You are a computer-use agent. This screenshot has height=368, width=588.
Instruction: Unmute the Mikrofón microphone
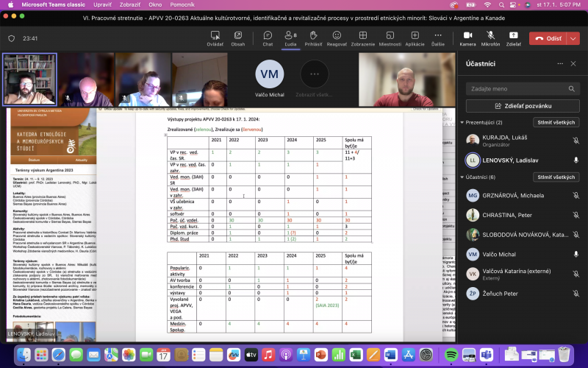[x=490, y=36]
